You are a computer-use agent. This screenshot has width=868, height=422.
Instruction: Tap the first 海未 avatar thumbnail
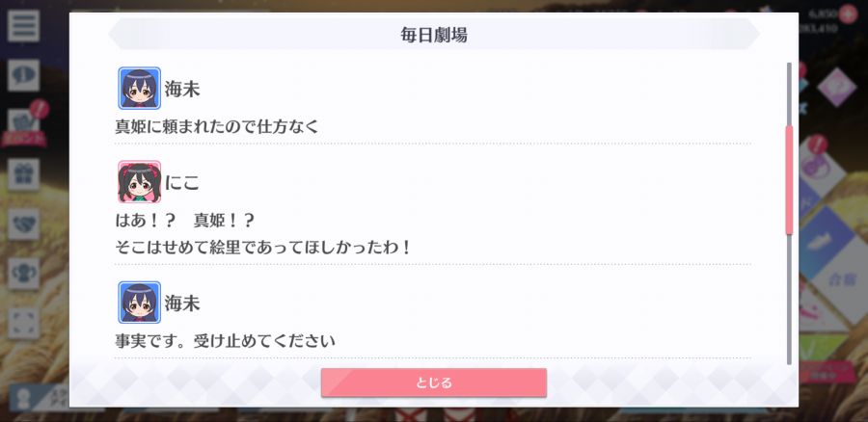click(140, 88)
